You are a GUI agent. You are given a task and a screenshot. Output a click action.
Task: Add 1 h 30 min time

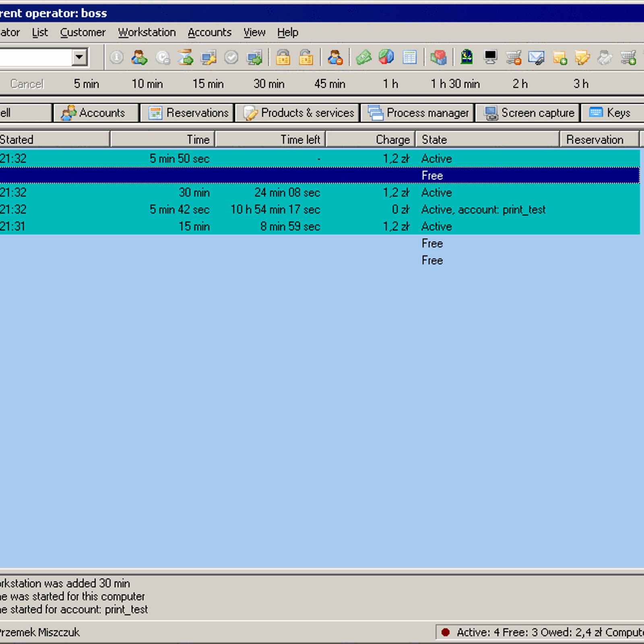pos(455,84)
